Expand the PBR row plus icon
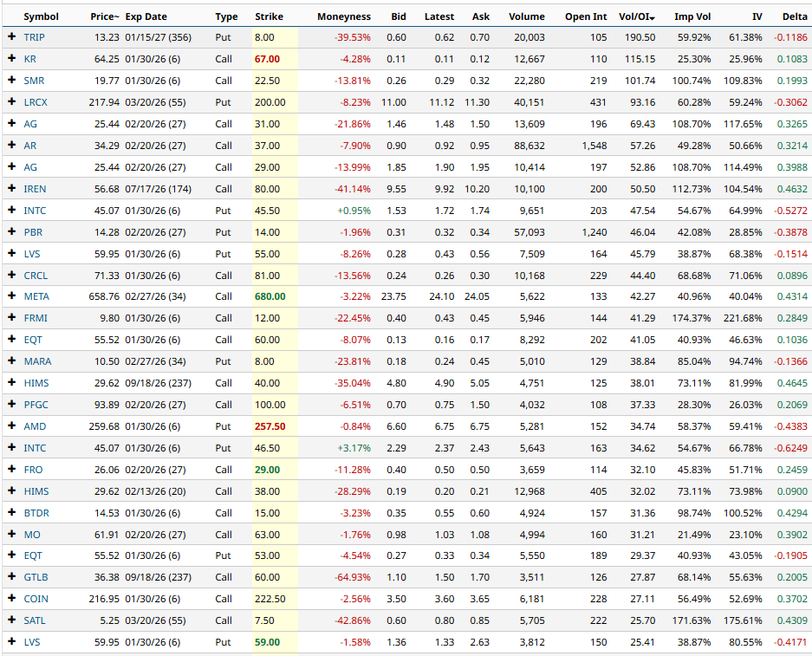Viewport: 812px width, 656px height. [11, 231]
